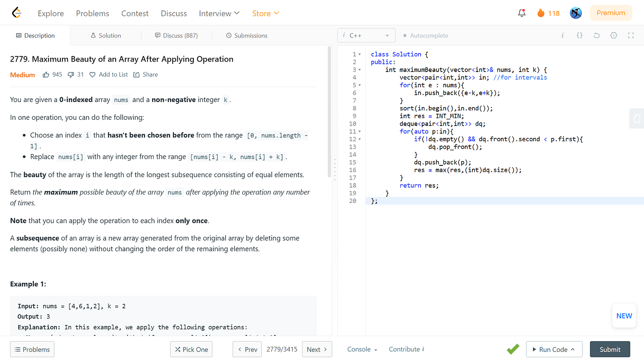Screen dimensions: 644x362
Task: Open the Contest page
Action: click(x=135, y=13)
